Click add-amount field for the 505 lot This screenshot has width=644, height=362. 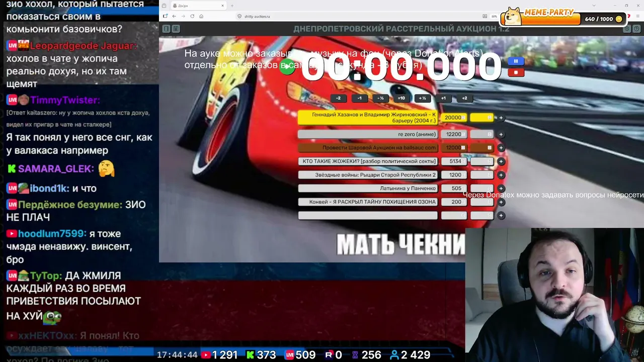pos(482,189)
